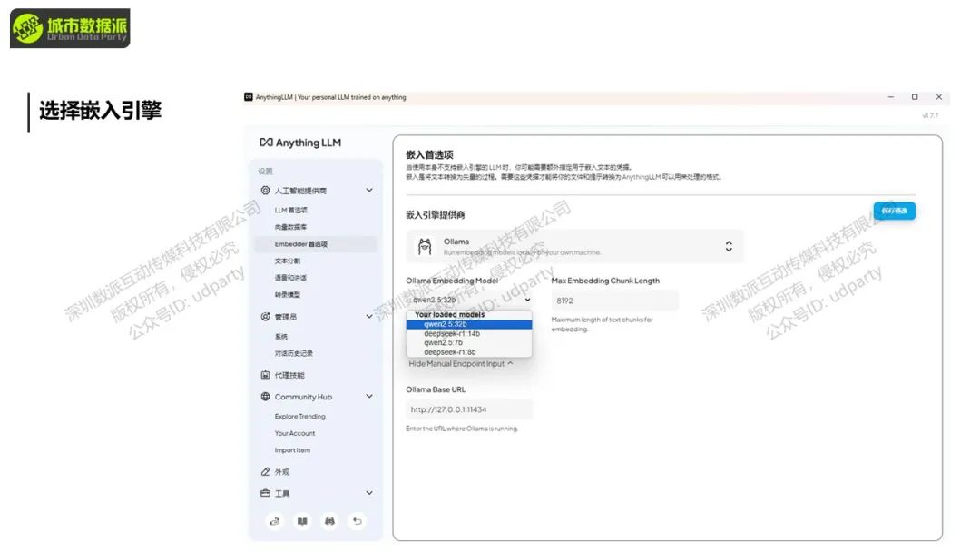Click the appearance pen icon beside 外观
The image size is (980, 552).
[265, 472]
